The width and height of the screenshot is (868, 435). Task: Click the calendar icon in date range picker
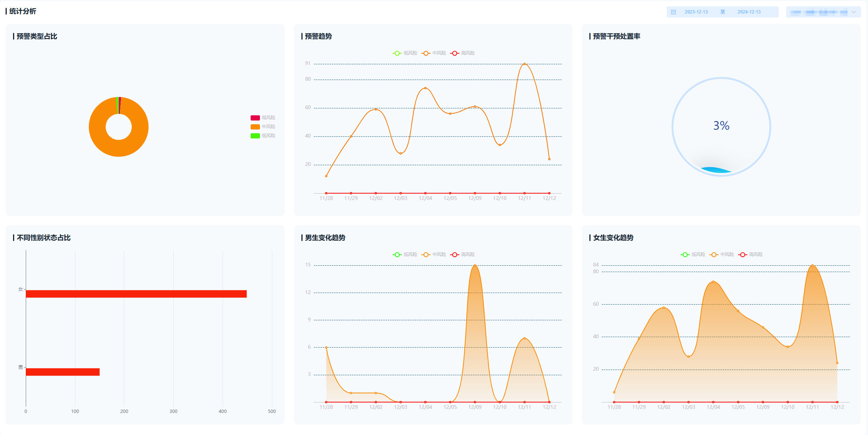[x=673, y=12]
